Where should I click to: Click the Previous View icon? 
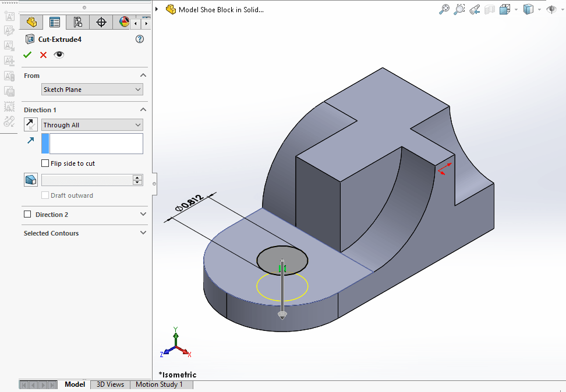click(x=475, y=9)
